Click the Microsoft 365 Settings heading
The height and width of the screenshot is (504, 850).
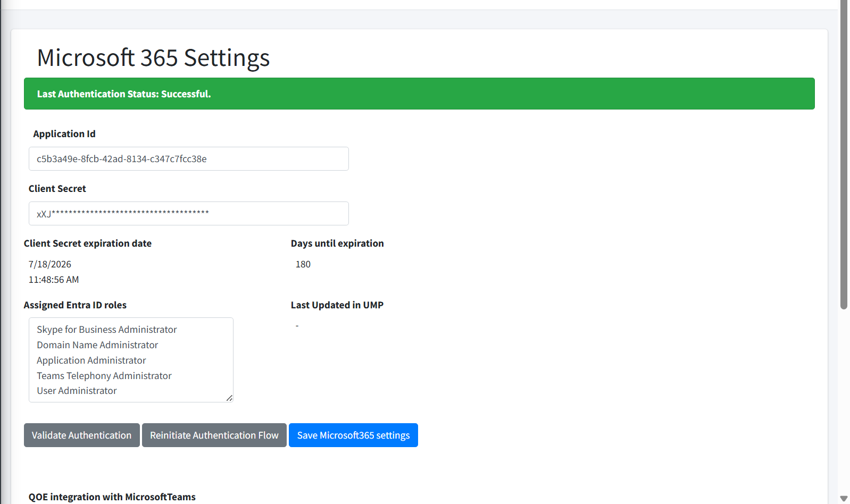[x=153, y=57]
